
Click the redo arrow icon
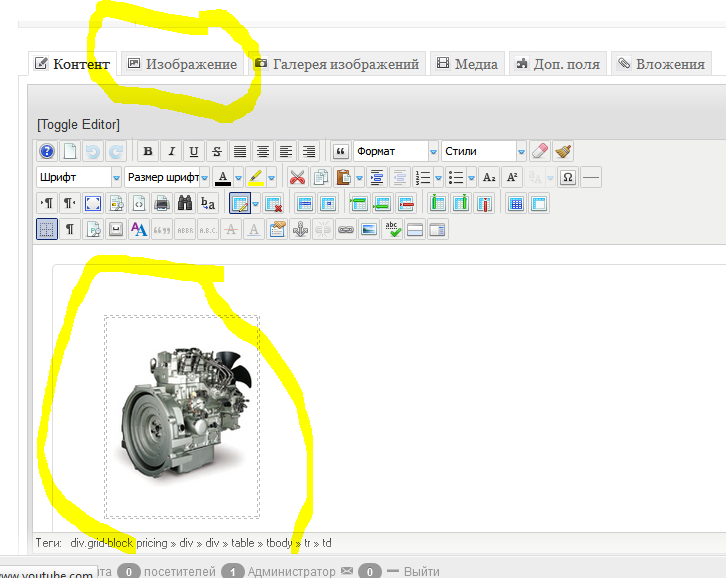click(x=116, y=151)
